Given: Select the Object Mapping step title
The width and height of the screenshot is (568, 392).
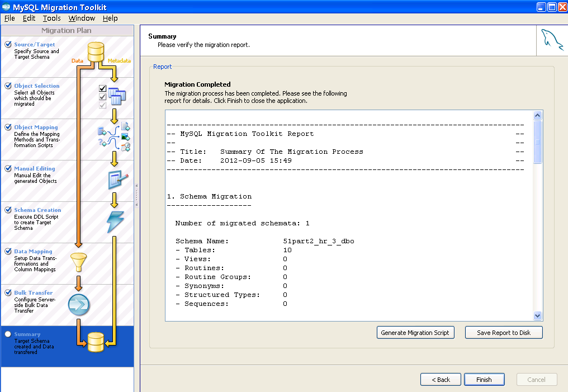Looking at the screenshot, I should (x=36, y=127).
